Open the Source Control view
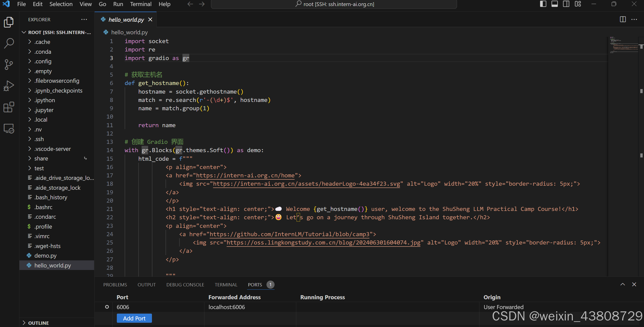The width and height of the screenshot is (644, 327). coord(9,65)
